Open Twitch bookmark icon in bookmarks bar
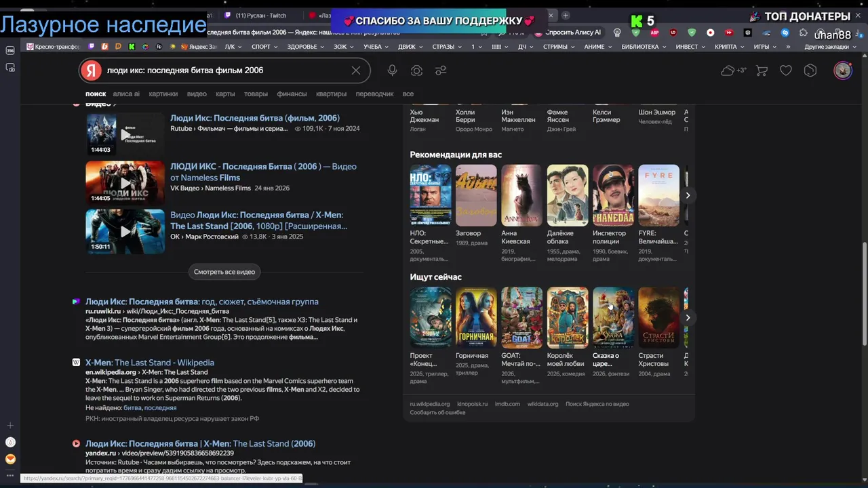Screen dimensions: 868x488 pyautogui.click(x=92, y=47)
